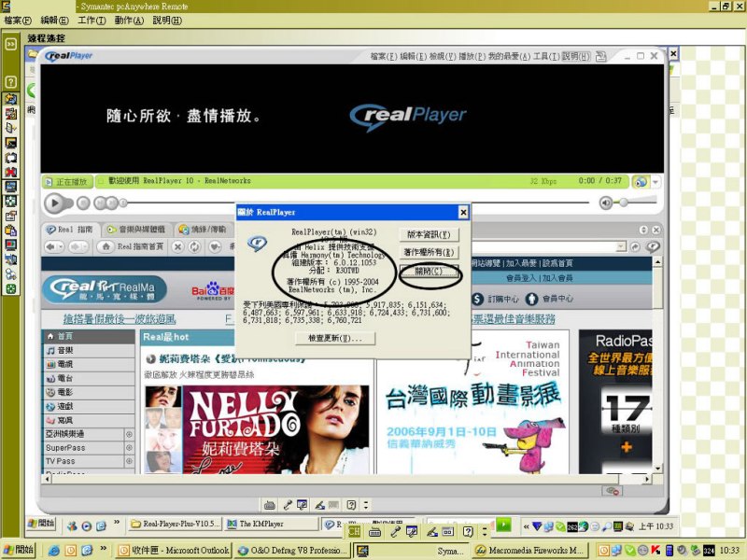747x560 pixels.
Task: Expand hidden tray icons with « on remote taskbar
Action: point(526,526)
